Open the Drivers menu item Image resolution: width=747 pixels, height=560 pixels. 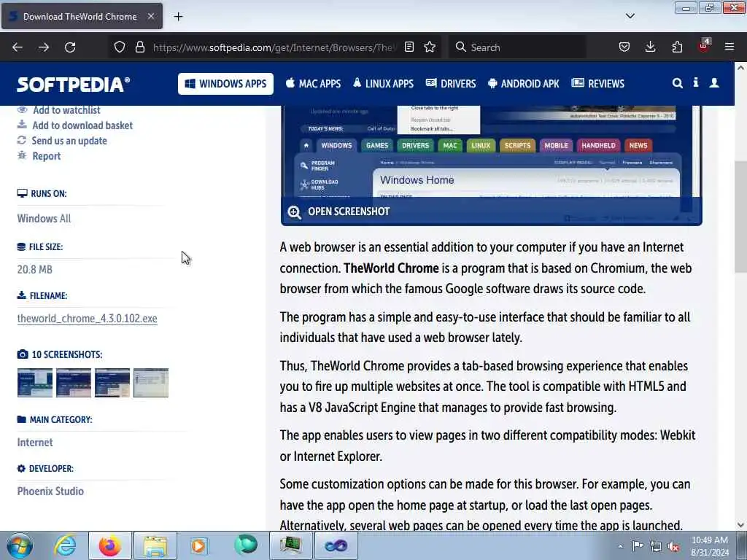click(451, 84)
